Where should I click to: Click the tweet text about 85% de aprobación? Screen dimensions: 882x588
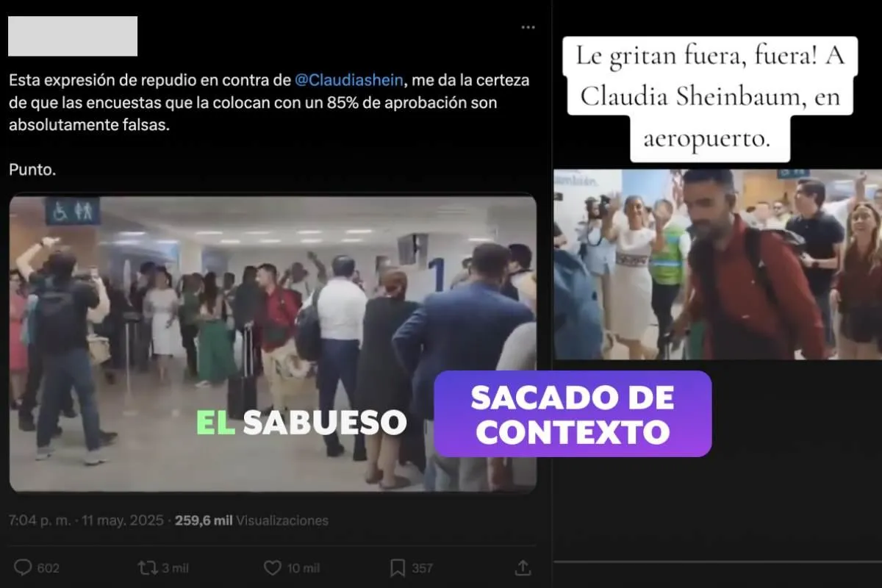[269, 102]
